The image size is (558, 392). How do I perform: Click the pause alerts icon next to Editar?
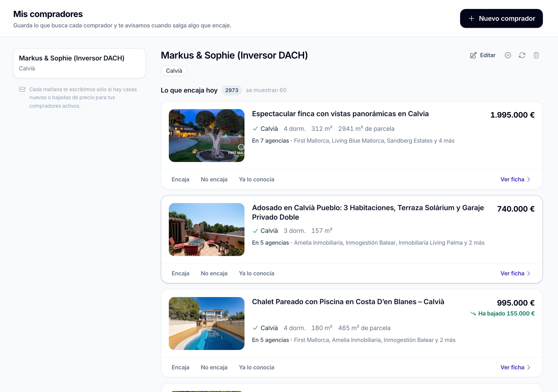[508, 55]
